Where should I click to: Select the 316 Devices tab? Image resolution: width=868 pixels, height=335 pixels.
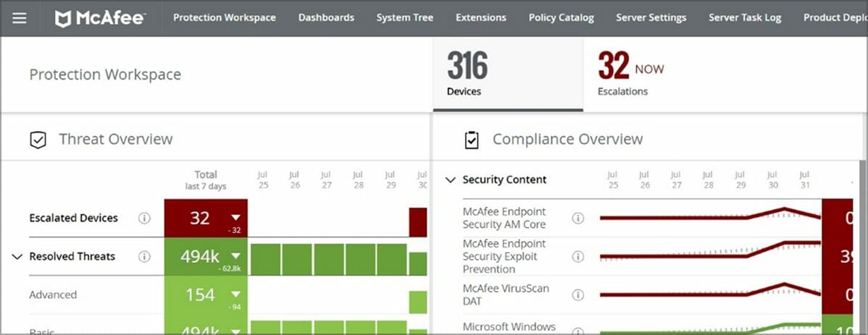tap(508, 74)
